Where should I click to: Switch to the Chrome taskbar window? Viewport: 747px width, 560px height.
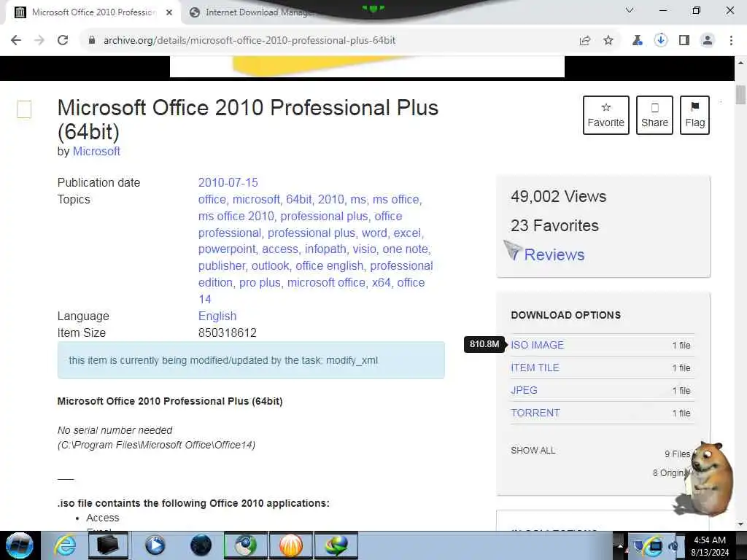[245, 545]
